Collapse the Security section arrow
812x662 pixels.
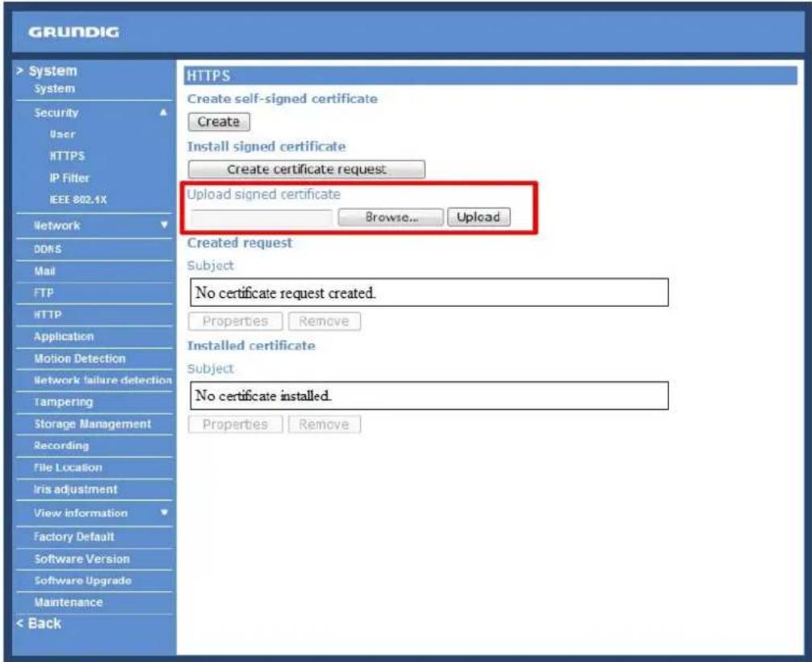pyautogui.click(x=164, y=112)
